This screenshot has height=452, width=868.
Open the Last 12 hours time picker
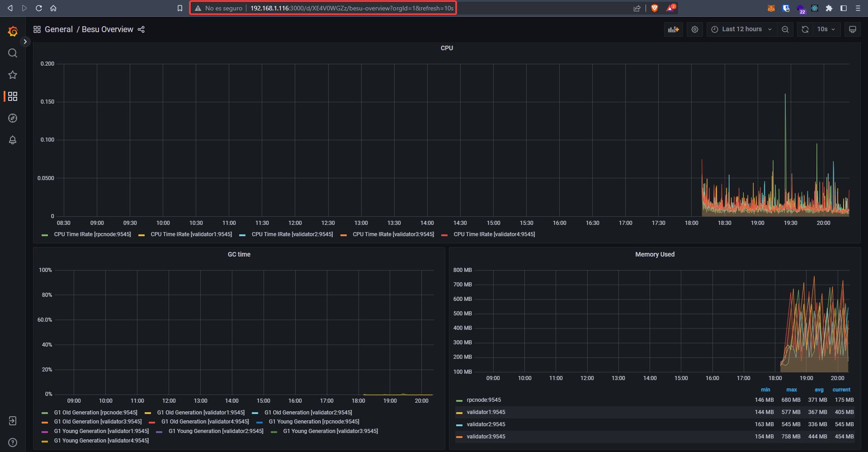pos(741,29)
